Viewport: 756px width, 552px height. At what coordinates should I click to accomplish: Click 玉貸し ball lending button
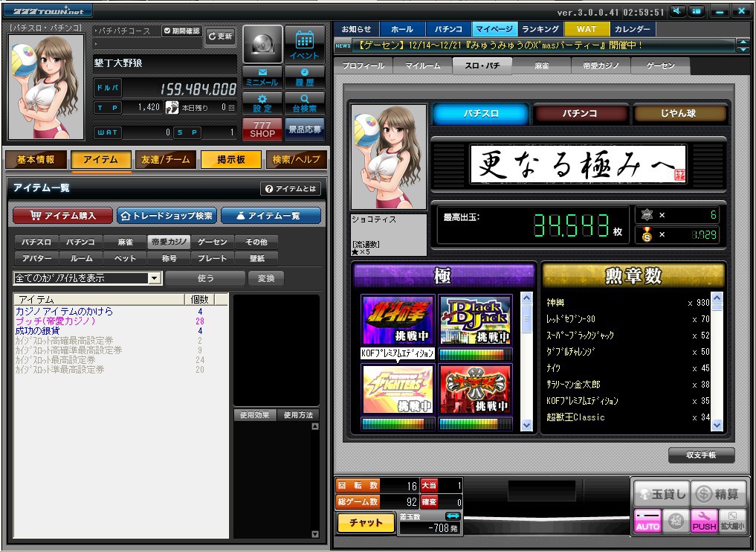661,493
